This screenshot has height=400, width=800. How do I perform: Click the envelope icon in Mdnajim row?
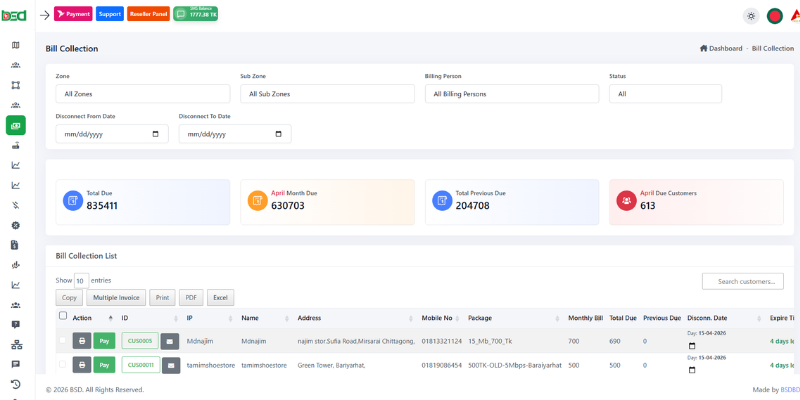coord(170,341)
